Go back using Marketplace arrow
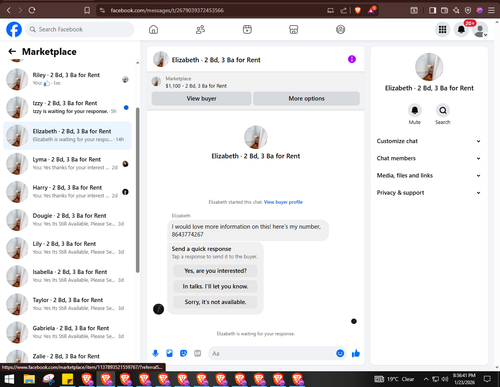 click(x=12, y=51)
